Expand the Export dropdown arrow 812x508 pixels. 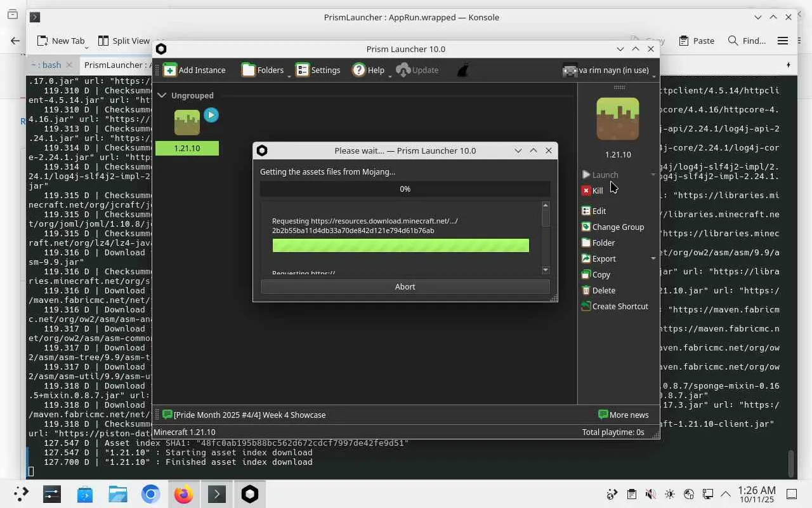click(x=653, y=258)
